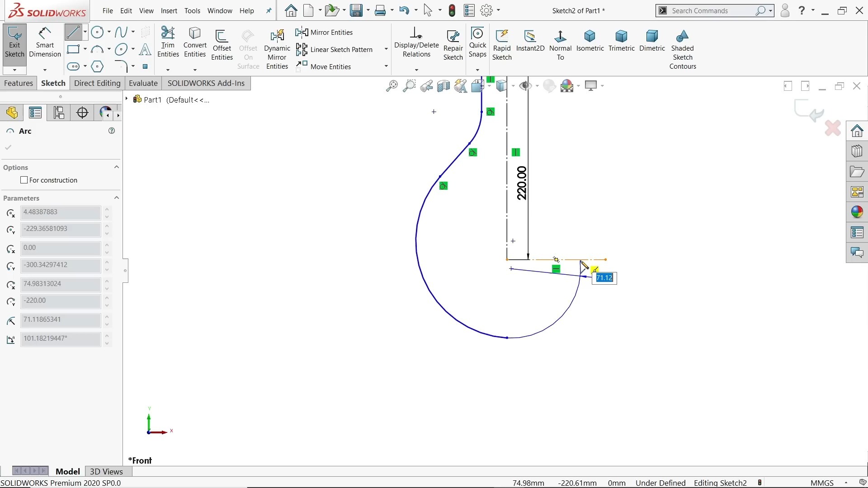Expand the Part1 feature tree
The width and height of the screenshot is (868, 488).
[126, 99]
